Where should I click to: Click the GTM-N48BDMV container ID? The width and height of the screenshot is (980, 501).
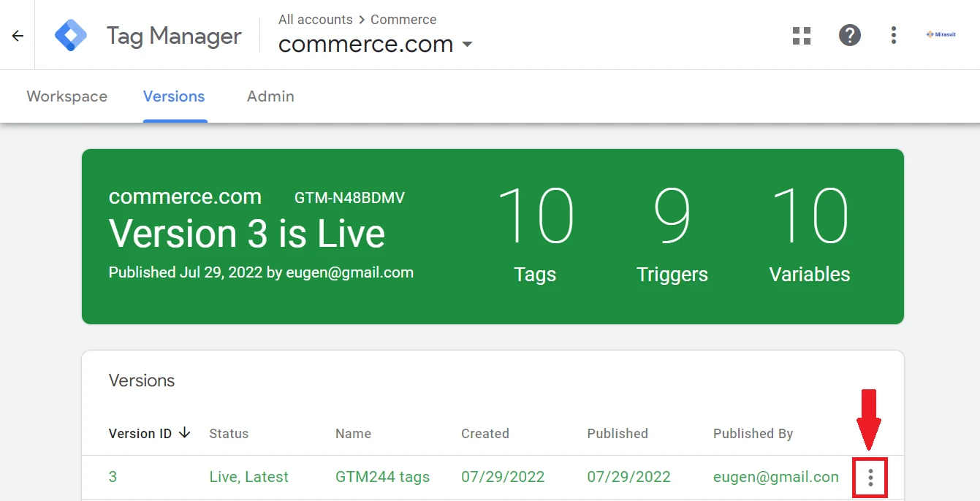[x=349, y=198]
